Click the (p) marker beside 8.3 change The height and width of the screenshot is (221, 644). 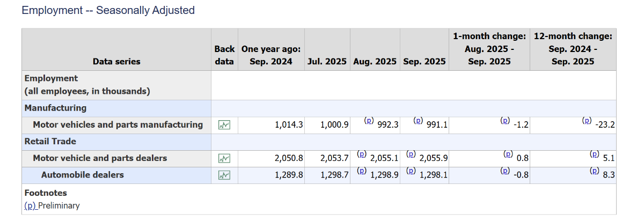(x=594, y=171)
